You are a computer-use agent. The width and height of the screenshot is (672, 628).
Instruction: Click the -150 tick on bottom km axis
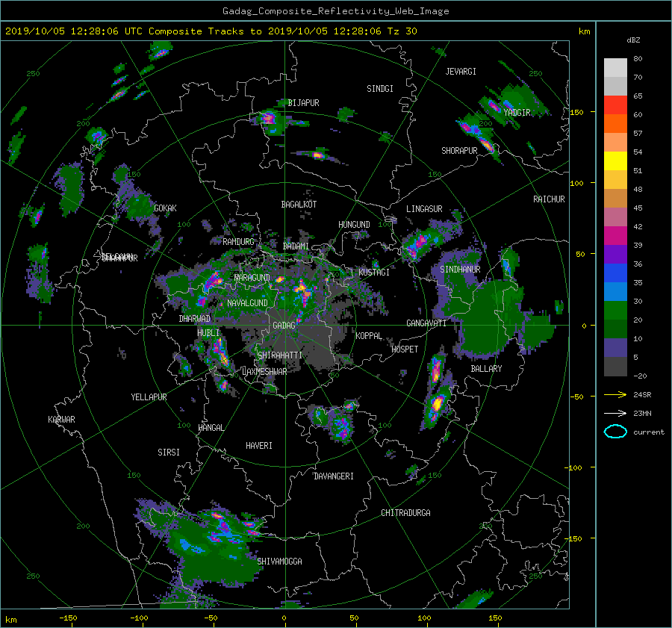click(x=68, y=618)
